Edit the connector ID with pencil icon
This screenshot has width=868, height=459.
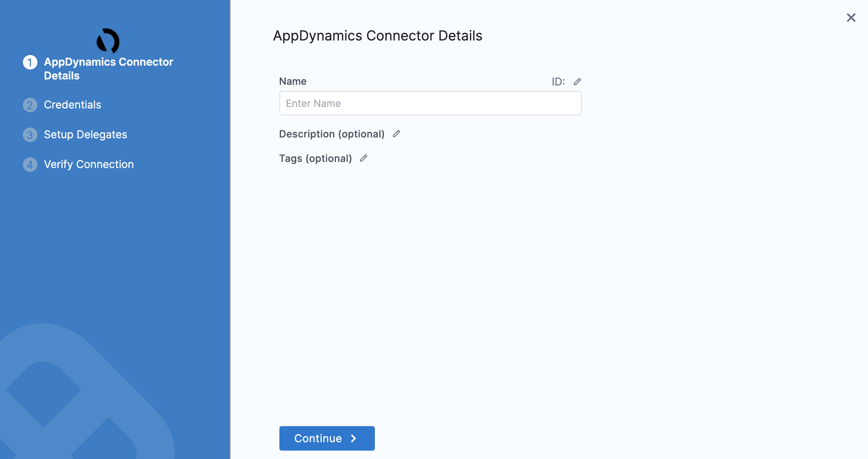point(577,82)
